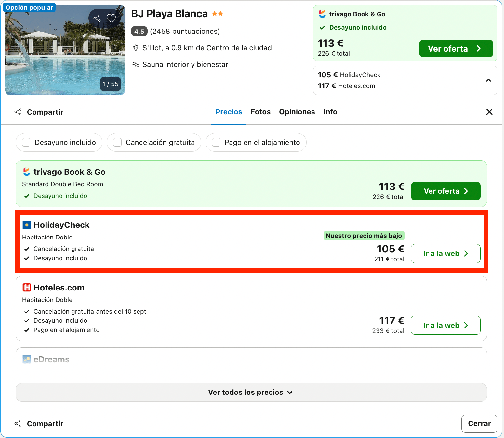The image size is (504, 438).
Task: Click Ver oferta in top offer card
Action: (x=456, y=48)
